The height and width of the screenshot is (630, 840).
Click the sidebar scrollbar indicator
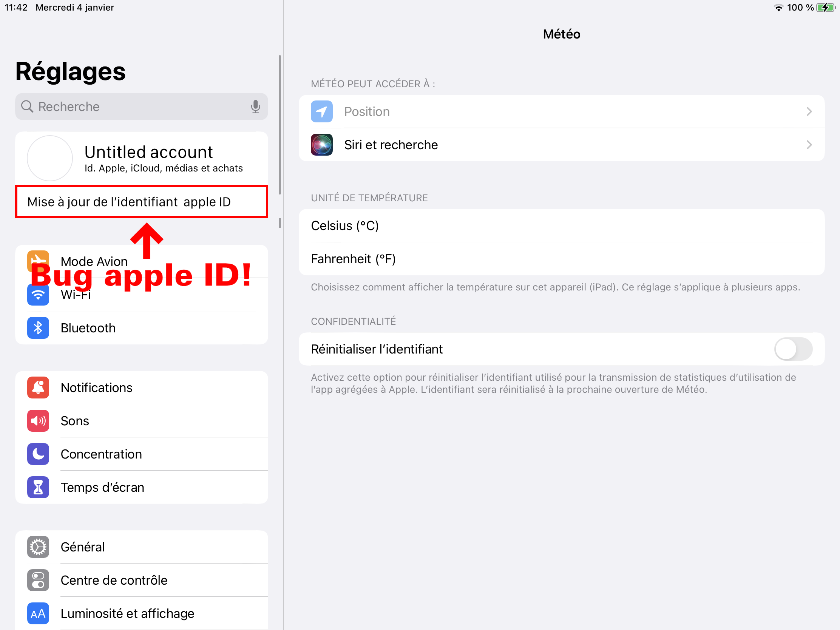[280, 125]
